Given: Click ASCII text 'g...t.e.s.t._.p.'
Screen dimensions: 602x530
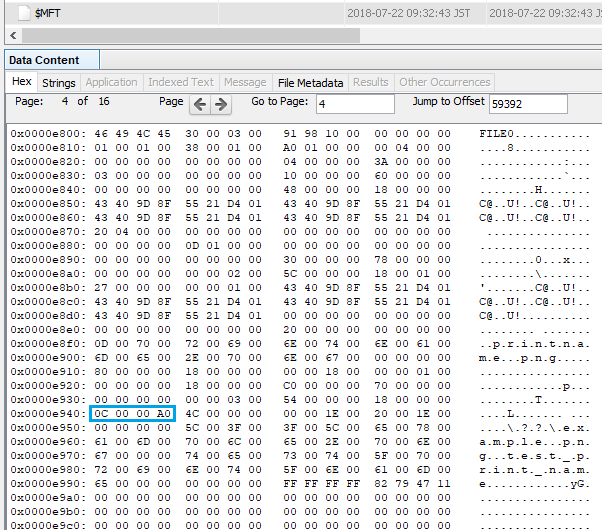Looking at the screenshot, I should pyautogui.click(x=534, y=455).
